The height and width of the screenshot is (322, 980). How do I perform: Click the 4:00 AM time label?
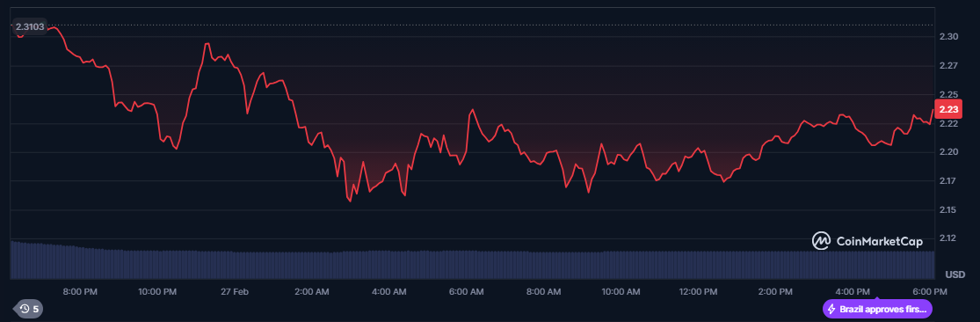point(388,291)
